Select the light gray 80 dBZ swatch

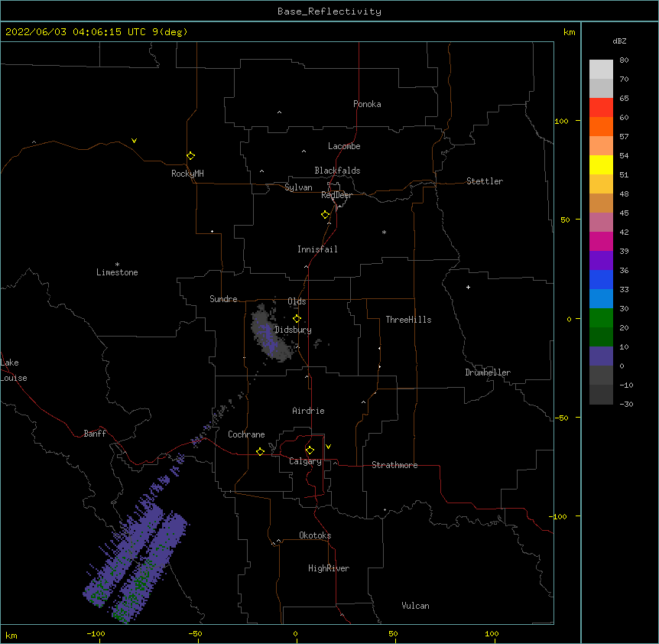601,70
